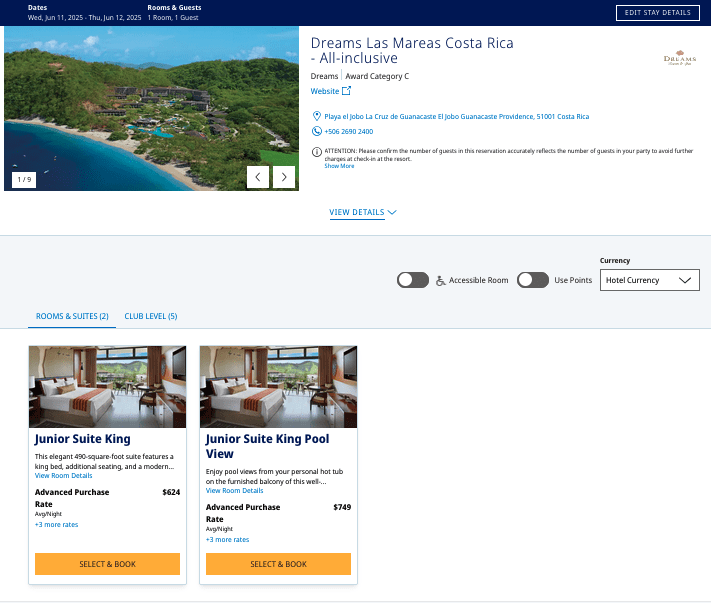Select & Book the $749 Pool View suite

278,564
